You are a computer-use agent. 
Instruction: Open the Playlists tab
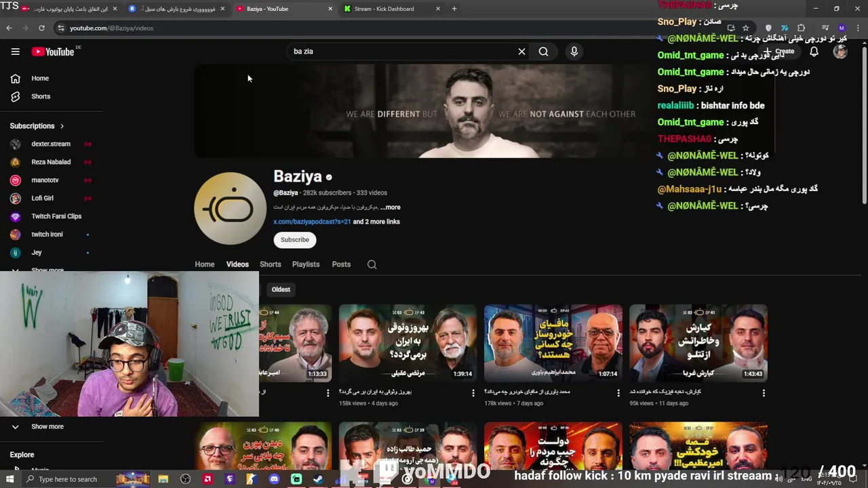tap(306, 264)
